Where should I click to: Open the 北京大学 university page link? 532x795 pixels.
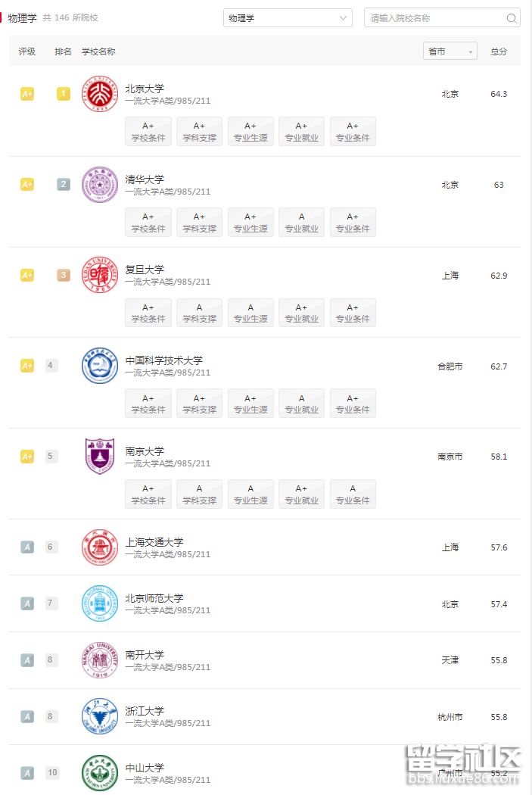point(145,87)
